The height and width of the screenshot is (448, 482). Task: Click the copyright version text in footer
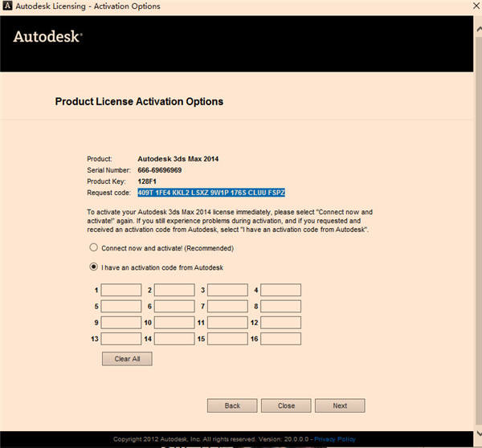[x=210, y=439]
